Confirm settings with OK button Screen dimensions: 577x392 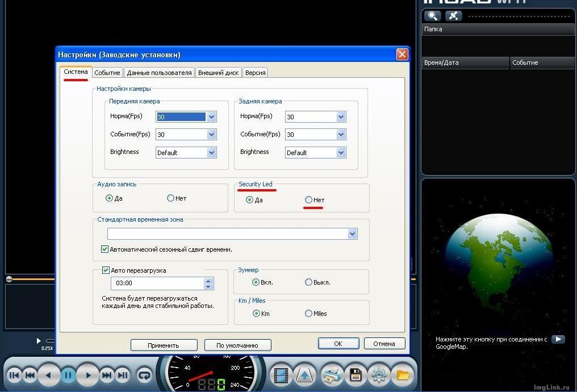(x=338, y=343)
